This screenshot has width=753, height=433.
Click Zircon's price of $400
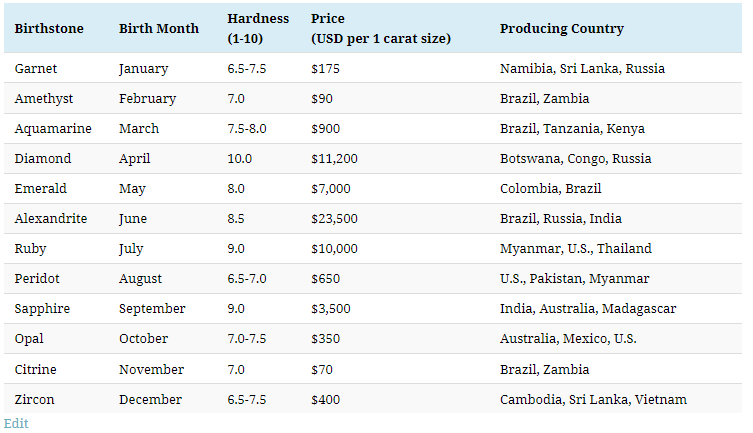[x=325, y=400]
